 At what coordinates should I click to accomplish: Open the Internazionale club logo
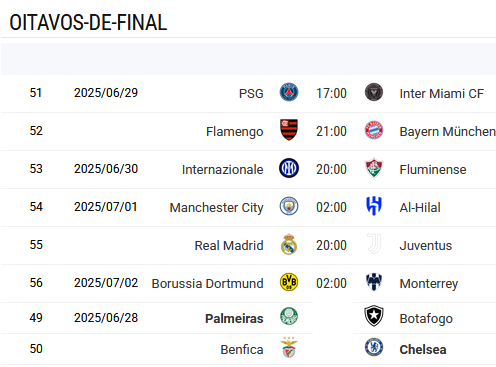coord(289,168)
